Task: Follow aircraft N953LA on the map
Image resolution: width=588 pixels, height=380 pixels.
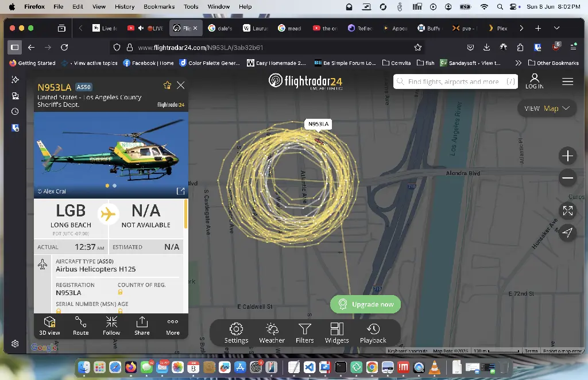Action: (x=111, y=325)
